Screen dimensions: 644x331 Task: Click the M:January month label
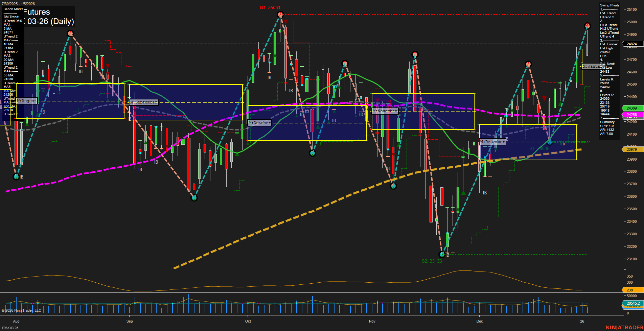594,66
